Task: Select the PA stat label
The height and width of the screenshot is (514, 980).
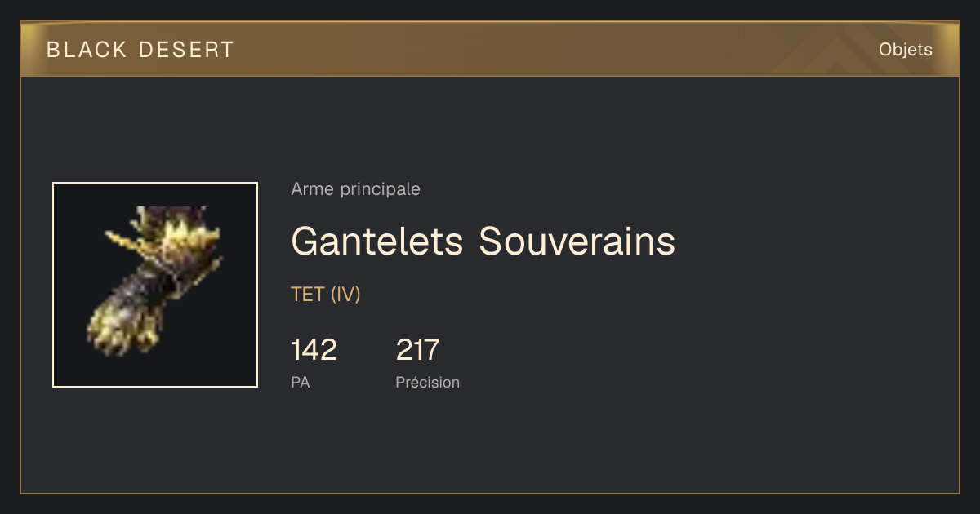Action: (300, 382)
